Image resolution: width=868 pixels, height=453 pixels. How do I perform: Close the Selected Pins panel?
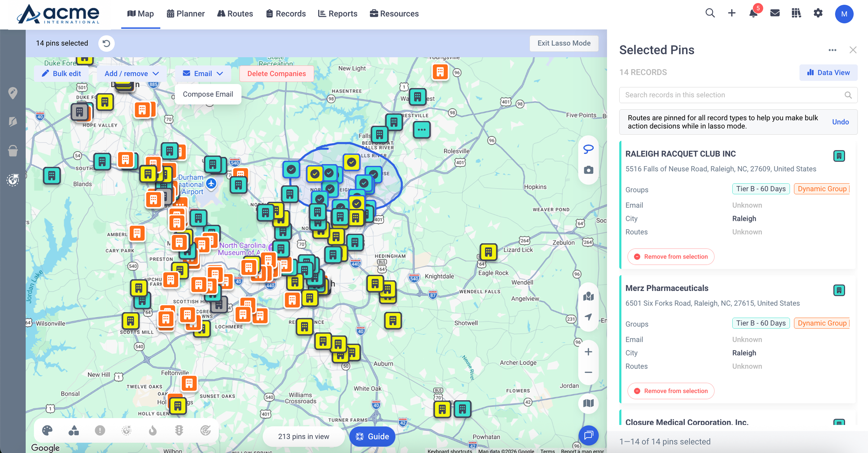pyautogui.click(x=853, y=50)
